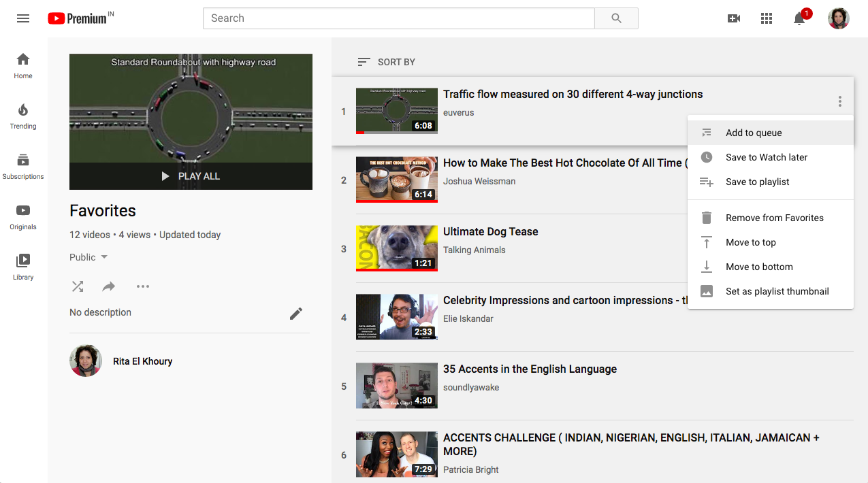The height and width of the screenshot is (483, 868).
Task: Open the YouTube apps grid
Action: coord(767,18)
